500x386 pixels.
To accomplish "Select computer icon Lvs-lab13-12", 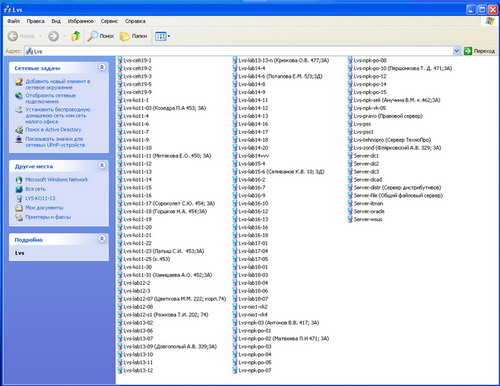I will pos(120,370).
